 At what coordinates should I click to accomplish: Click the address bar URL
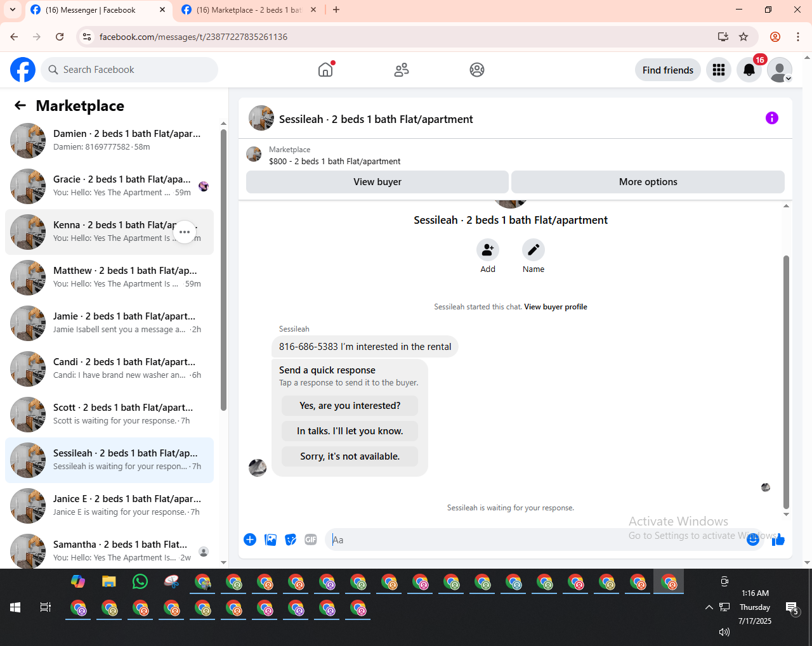pyautogui.click(x=193, y=37)
